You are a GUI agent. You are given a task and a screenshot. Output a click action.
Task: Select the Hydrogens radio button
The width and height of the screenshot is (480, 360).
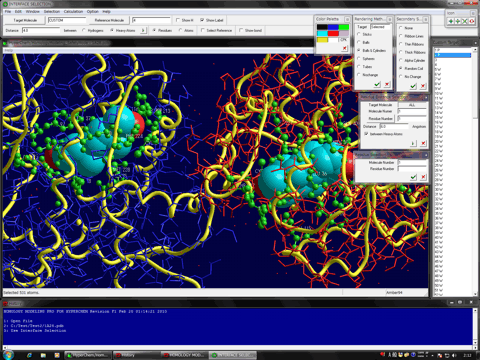pos(84,30)
